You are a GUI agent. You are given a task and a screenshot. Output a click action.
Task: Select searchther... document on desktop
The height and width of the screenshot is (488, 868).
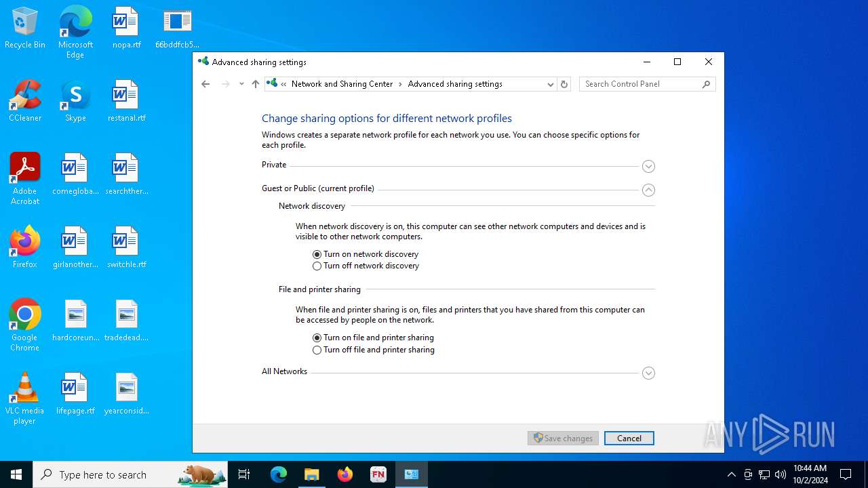click(x=126, y=175)
